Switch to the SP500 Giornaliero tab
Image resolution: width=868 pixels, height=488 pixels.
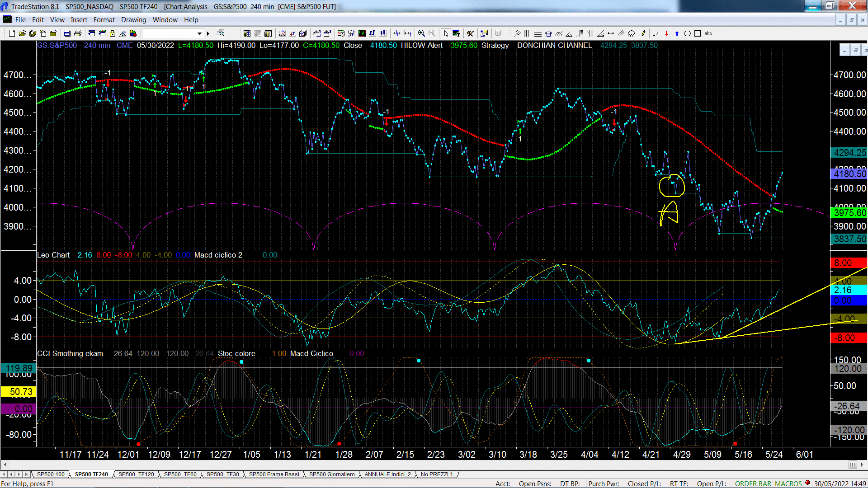click(x=332, y=474)
